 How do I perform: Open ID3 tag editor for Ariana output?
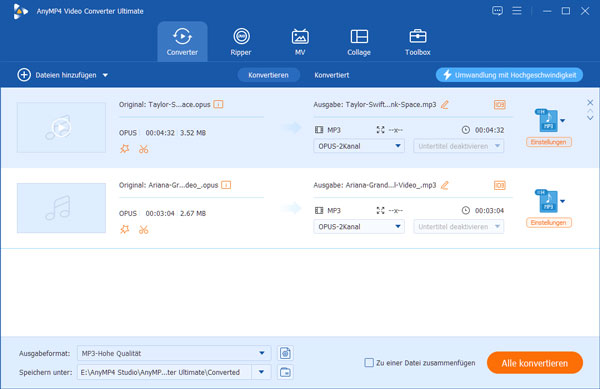(x=500, y=185)
